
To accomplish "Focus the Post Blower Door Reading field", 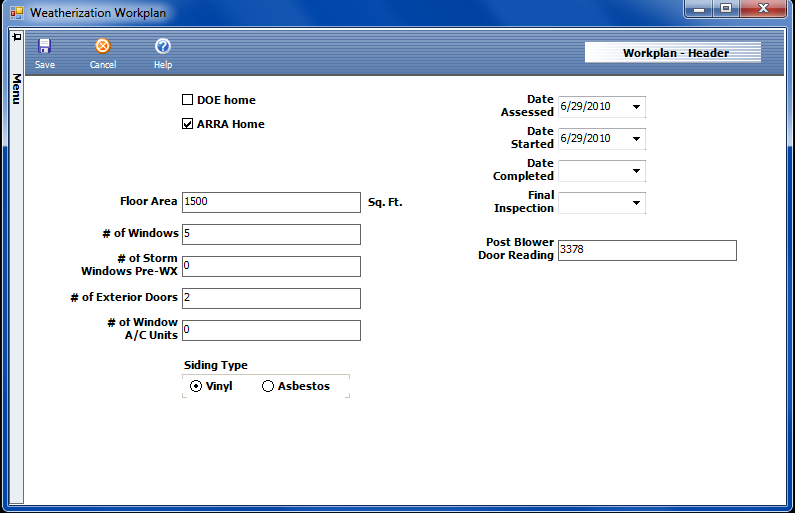I will pos(646,250).
